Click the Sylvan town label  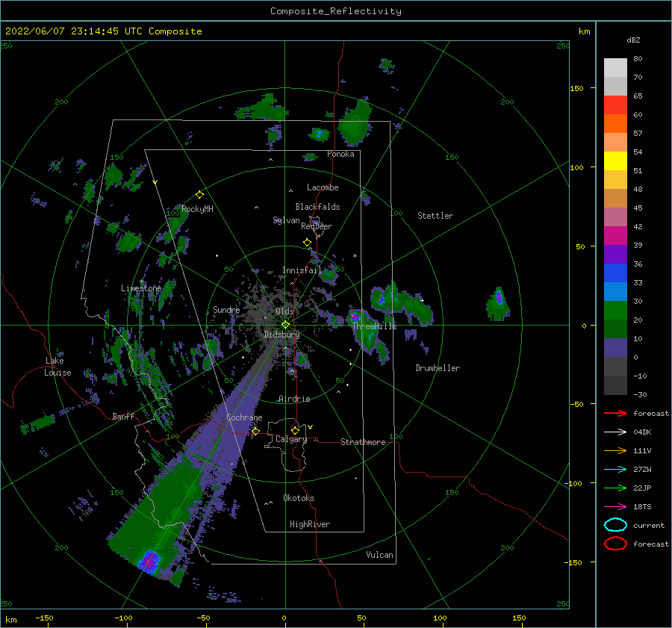click(286, 220)
